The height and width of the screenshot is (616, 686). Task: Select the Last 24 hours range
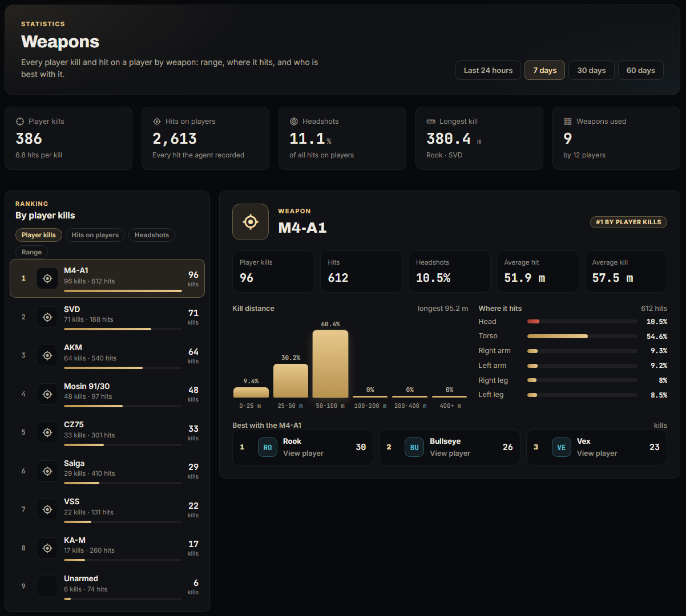(x=488, y=70)
